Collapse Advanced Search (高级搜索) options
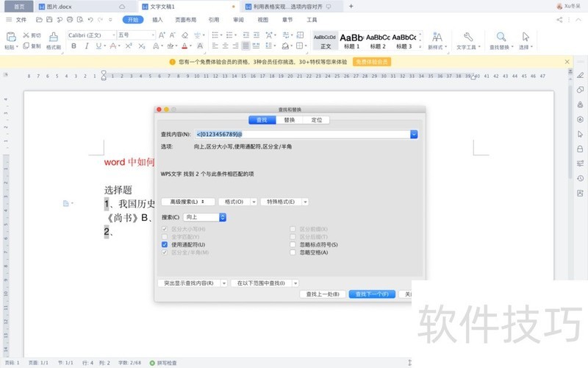This screenshot has height=368, width=588. pyautogui.click(x=188, y=202)
